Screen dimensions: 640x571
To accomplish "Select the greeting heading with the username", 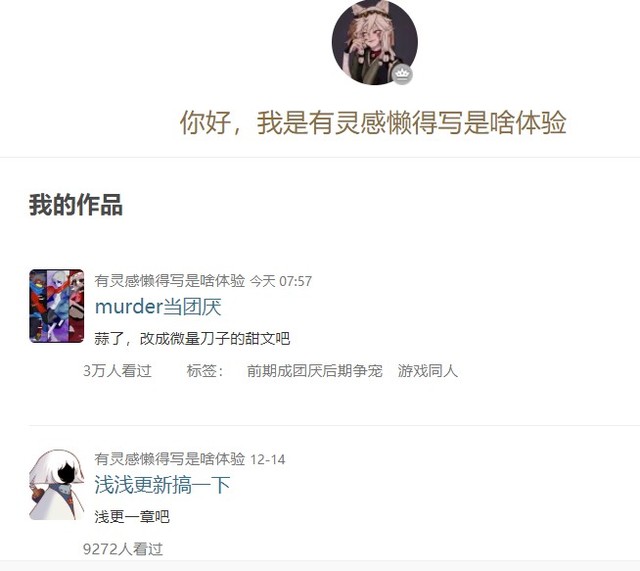I will click(x=373, y=122).
